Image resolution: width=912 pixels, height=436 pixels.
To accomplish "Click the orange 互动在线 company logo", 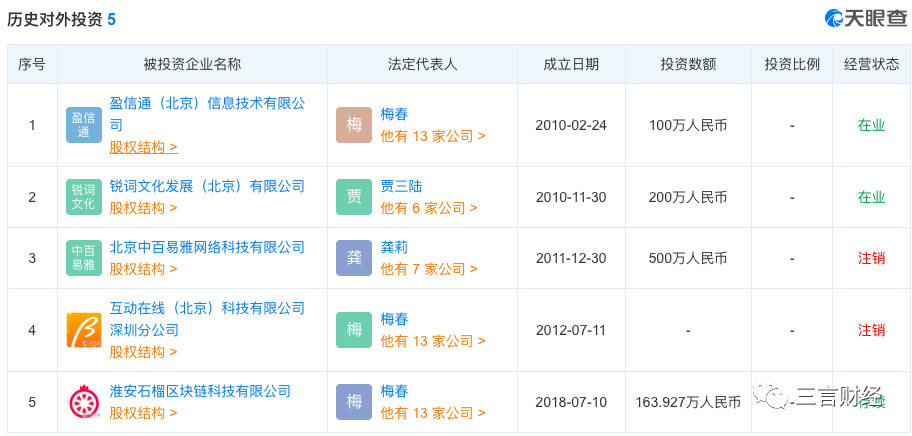I will tap(83, 330).
